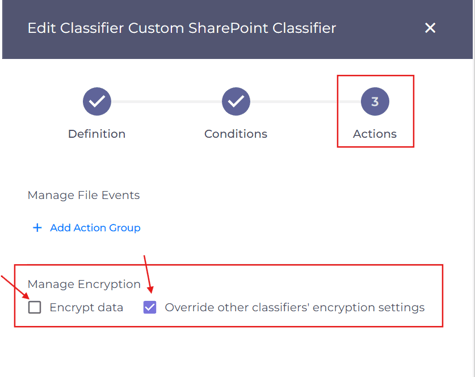Image resolution: width=475 pixels, height=377 pixels.
Task: Enable the Encrypt data checkbox
Action: tap(35, 307)
